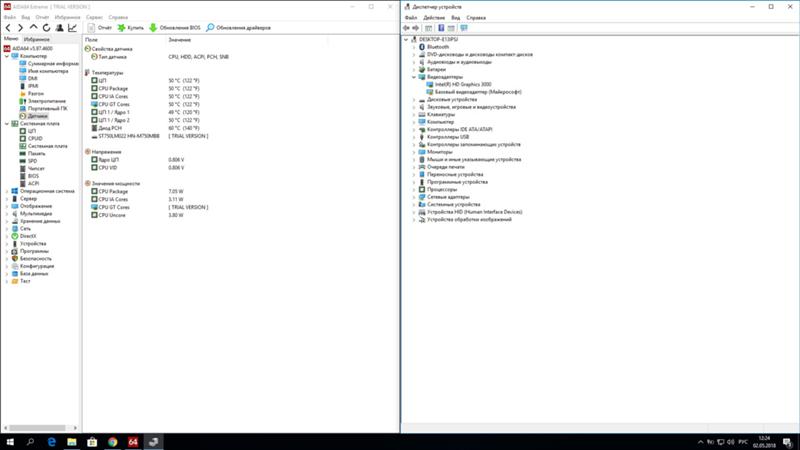Screen dimensions: 800x450
Task: Click ЦП 1 / Ядро 1 temperature row
Action: point(145,112)
